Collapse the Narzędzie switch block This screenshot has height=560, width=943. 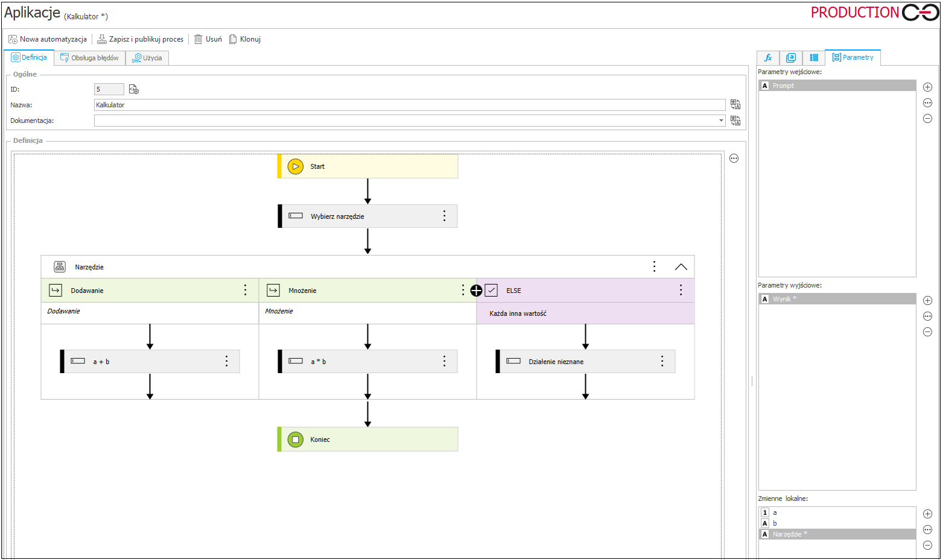[x=681, y=267]
